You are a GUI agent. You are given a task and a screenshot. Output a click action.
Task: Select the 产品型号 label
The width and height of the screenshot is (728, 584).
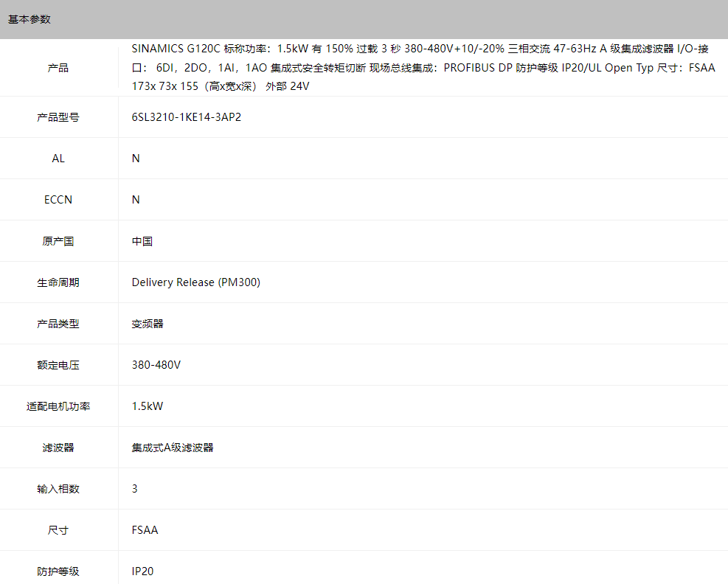[x=58, y=117]
